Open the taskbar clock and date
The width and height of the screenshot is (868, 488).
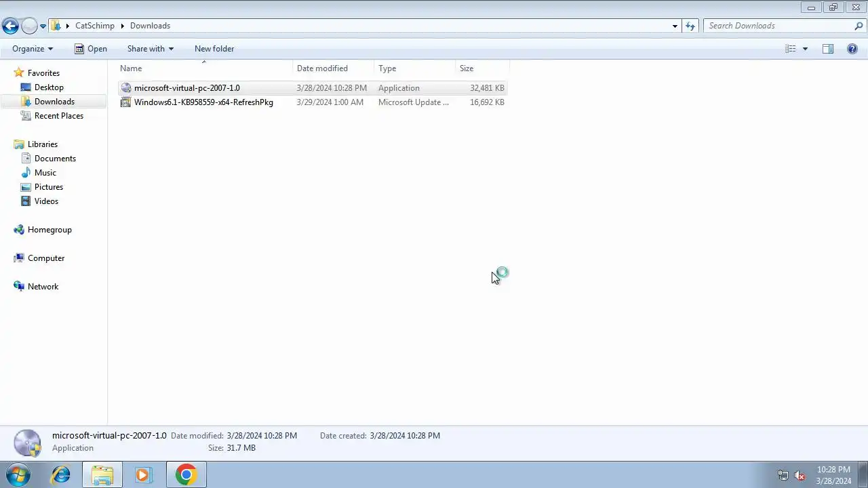tap(833, 475)
